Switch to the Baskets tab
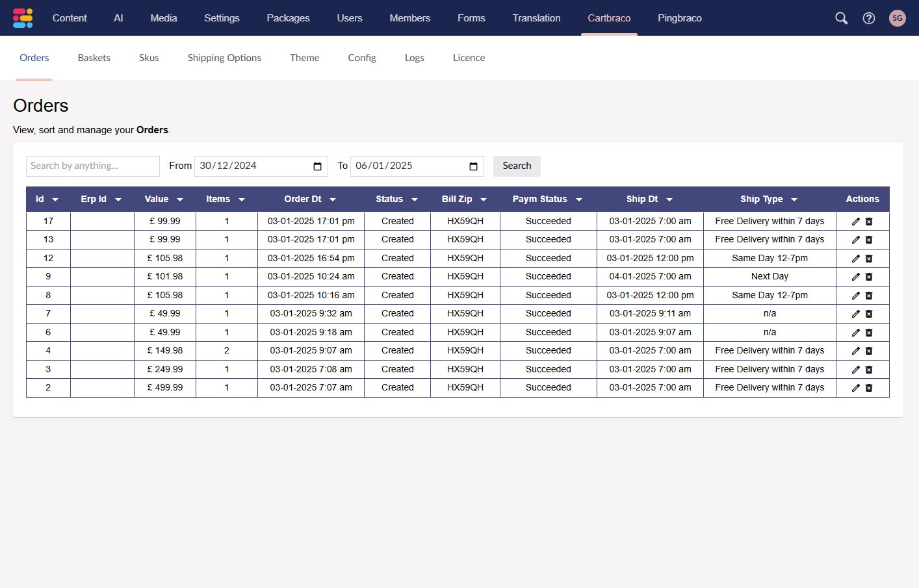Image resolution: width=919 pixels, height=588 pixels. 94,58
